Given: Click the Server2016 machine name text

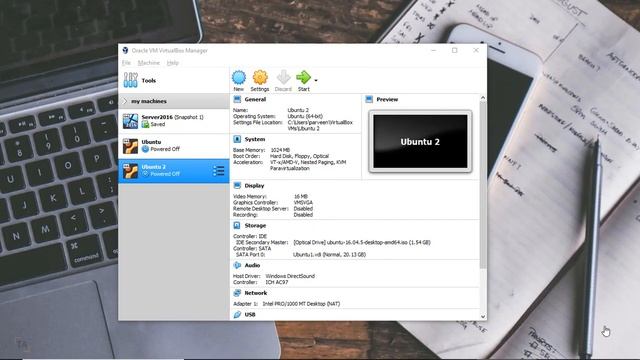Looking at the screenshot, I should 157,117.
